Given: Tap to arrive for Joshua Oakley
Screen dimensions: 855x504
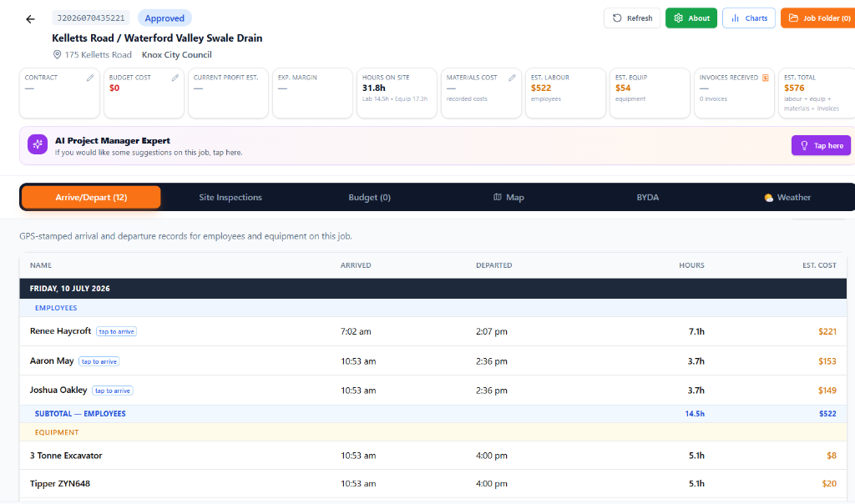Looking at the screenshot, I should click(x=113, y=391).
